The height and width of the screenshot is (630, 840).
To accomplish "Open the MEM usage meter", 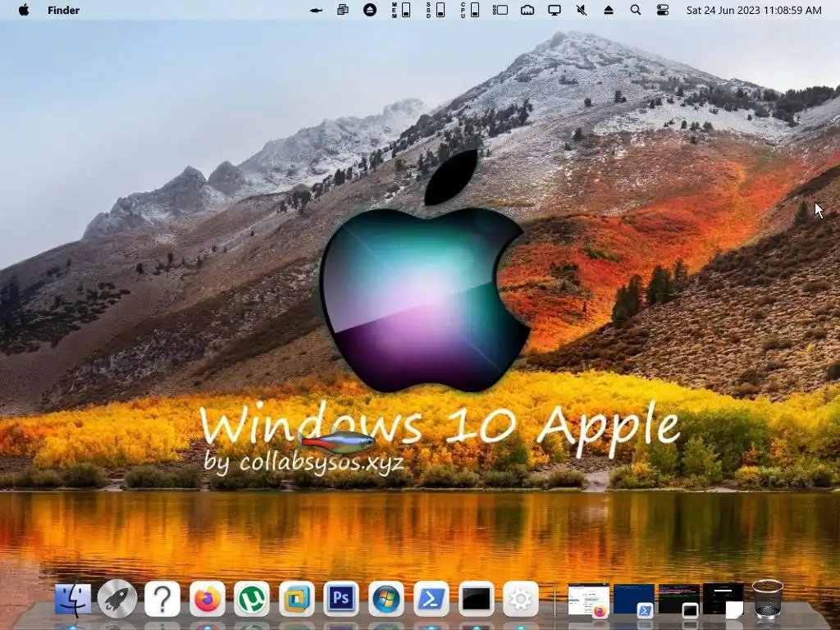I will click(x=401, y=10).
